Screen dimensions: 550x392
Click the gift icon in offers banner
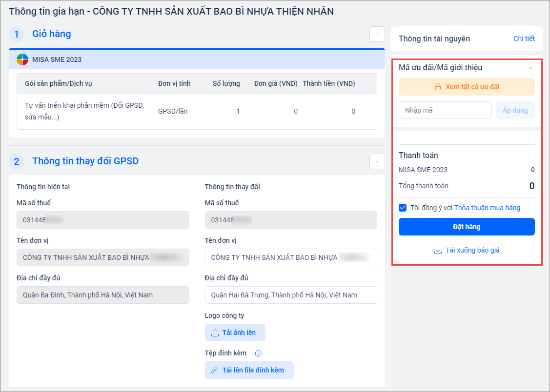point(438,87)
